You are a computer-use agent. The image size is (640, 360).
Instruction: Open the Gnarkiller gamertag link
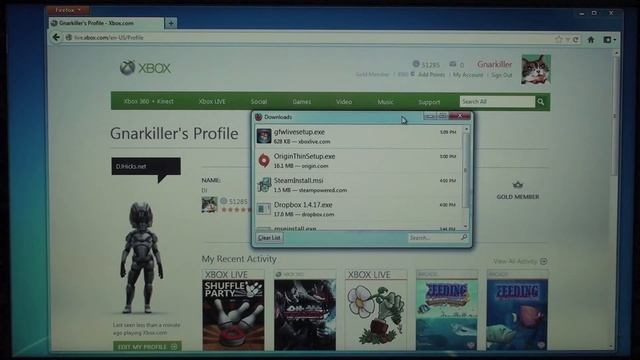(x=494, y=64)
